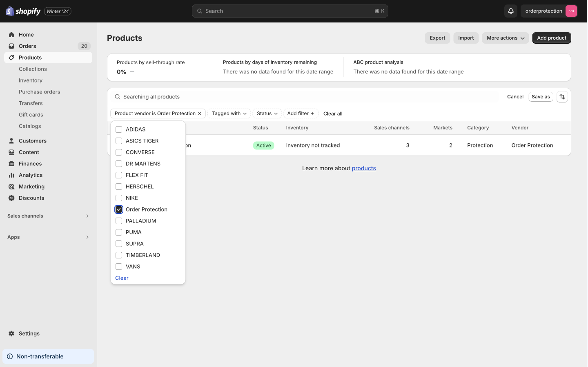Go to Collections in sidebar
Screen dimensions: 588x367
(x=33, y=69)
